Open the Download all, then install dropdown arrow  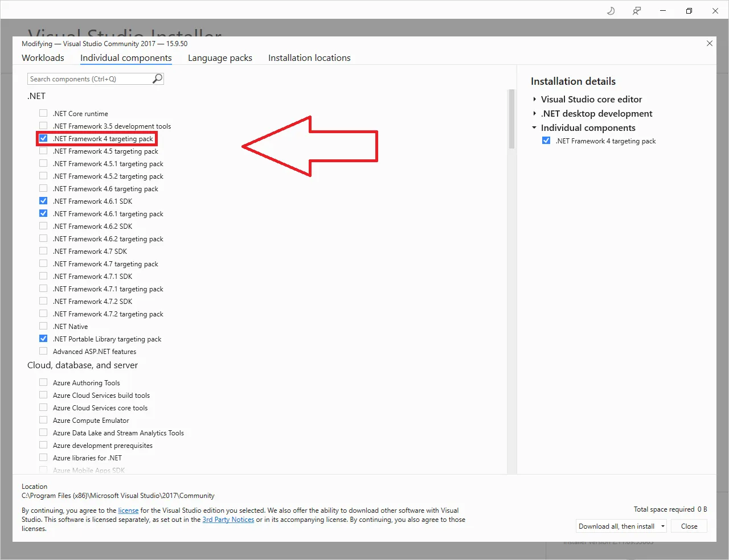click(663, 526)
